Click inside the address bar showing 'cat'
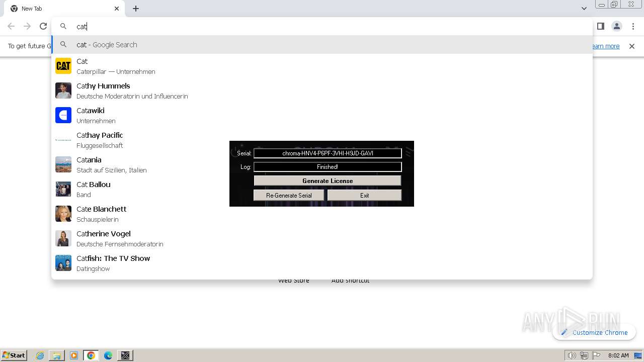This screenshot has height=362, width=644. tap(322, 26)
